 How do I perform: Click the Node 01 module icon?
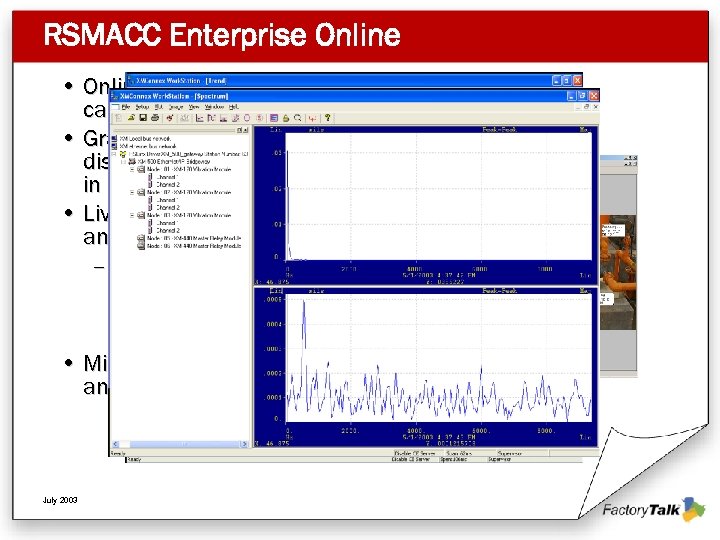141,169
